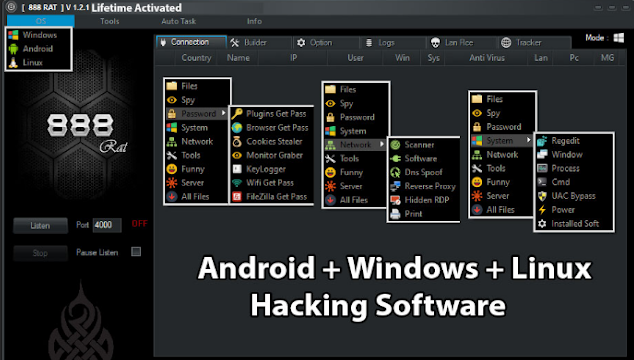Open the Tools menu in the menu bar

(x=110, y=21)
